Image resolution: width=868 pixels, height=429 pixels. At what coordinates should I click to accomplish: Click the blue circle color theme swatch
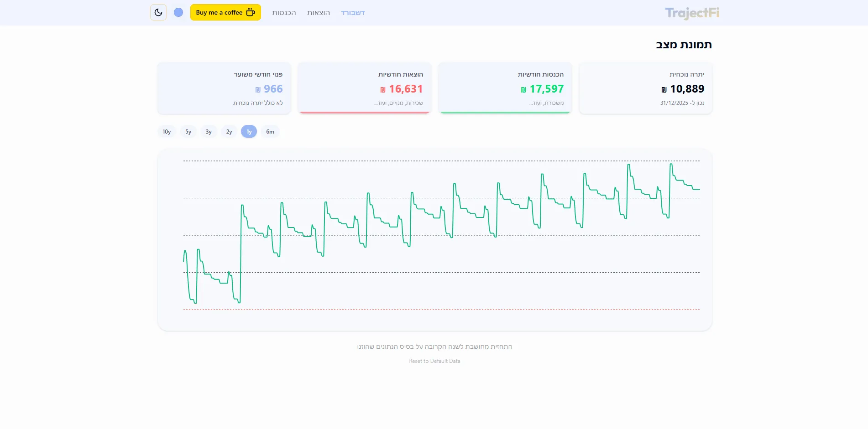tap(178, 12)
